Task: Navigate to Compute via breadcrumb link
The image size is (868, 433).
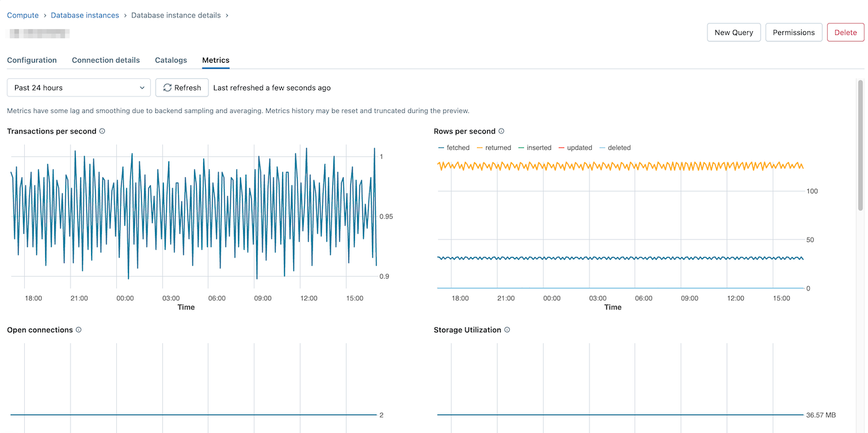Action: click(22, 14)
